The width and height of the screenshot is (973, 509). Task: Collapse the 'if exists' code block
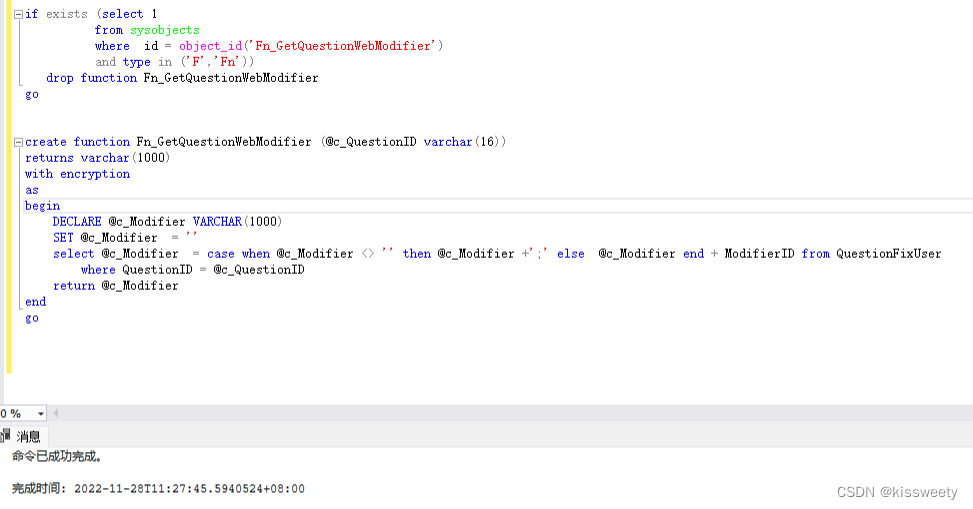[x=19, y=14]
